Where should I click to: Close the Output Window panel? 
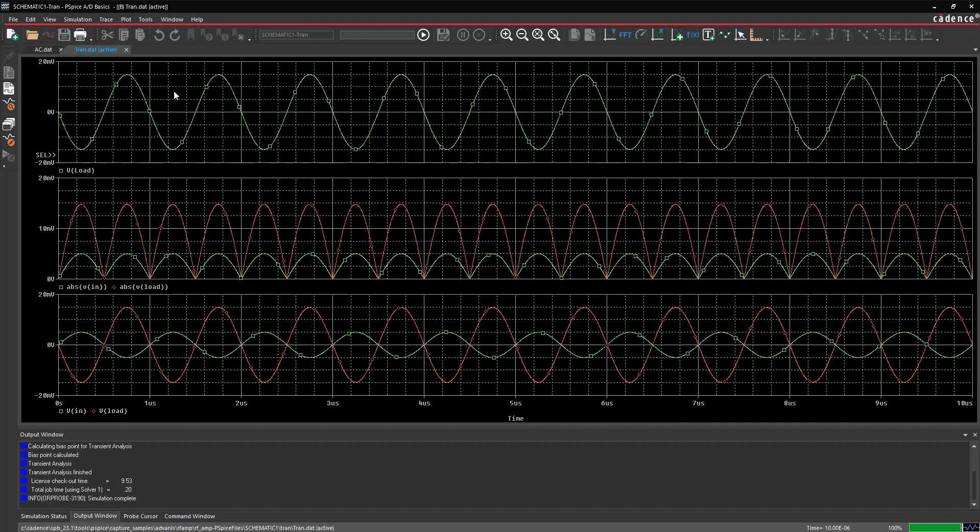coord(975,435)
